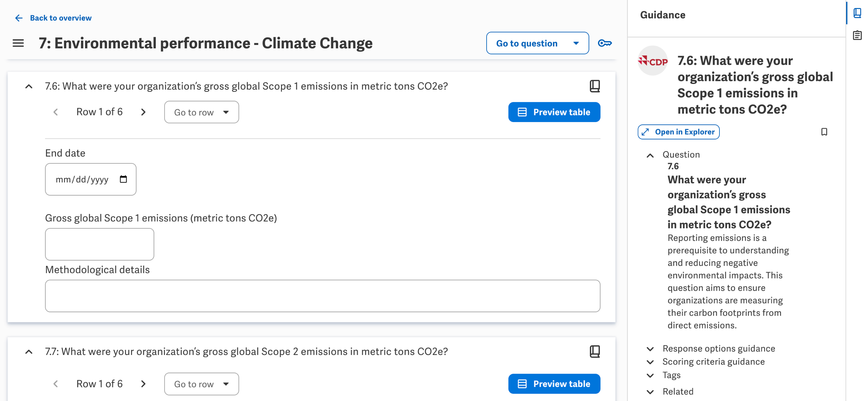Open the calendar picker in the End date field

tap(123, 179)
